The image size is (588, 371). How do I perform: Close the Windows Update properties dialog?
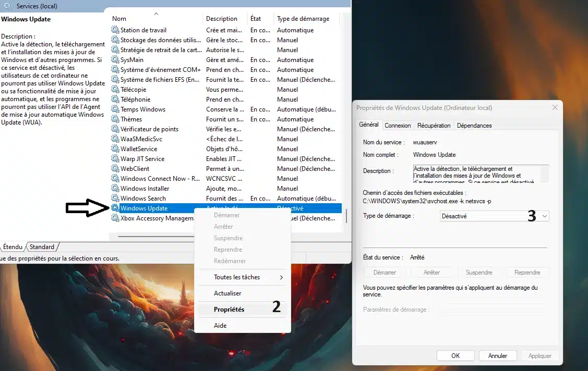coord(555,107)
